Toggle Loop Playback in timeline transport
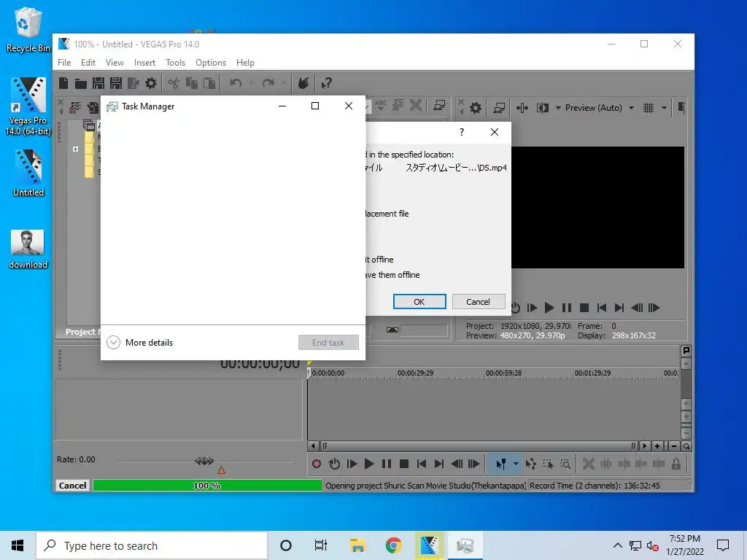Viewport: 747px width, 560px height. point(334,464)
